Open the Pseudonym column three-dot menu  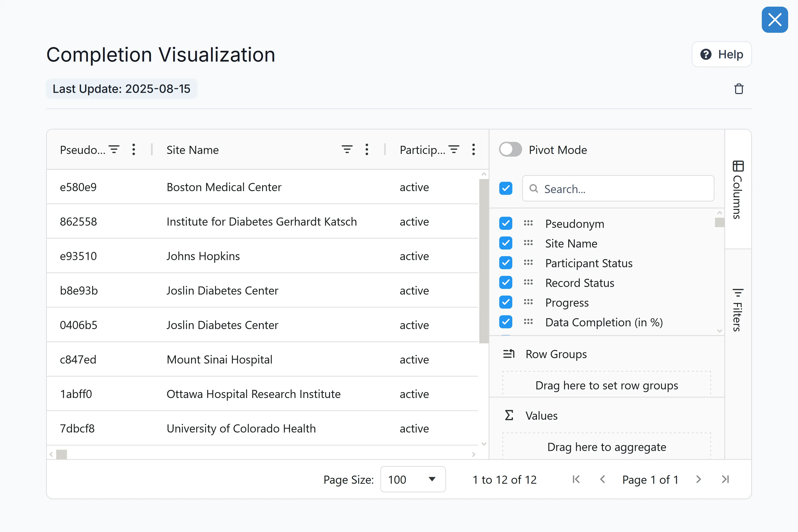(x=134, y=150)
